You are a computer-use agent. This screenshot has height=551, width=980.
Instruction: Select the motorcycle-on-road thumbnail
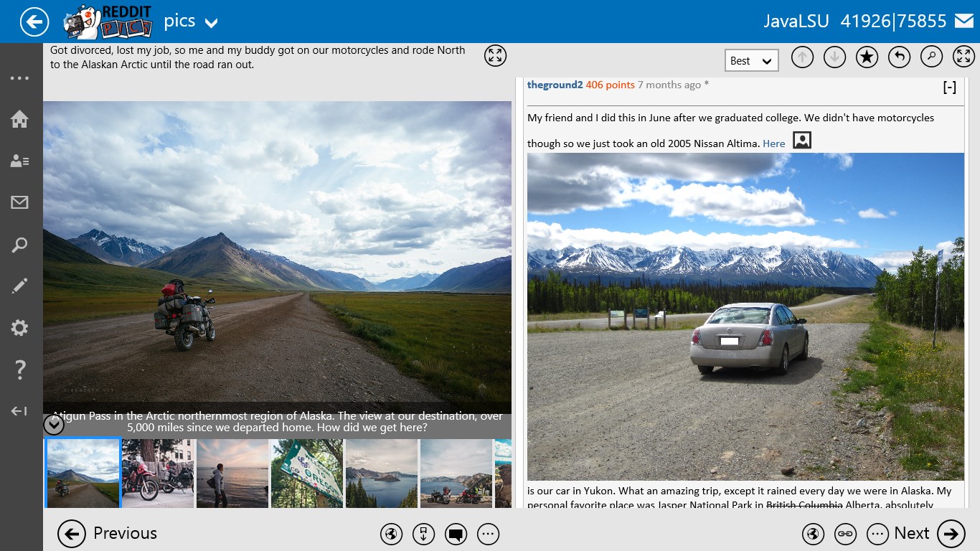click(83, 474)
